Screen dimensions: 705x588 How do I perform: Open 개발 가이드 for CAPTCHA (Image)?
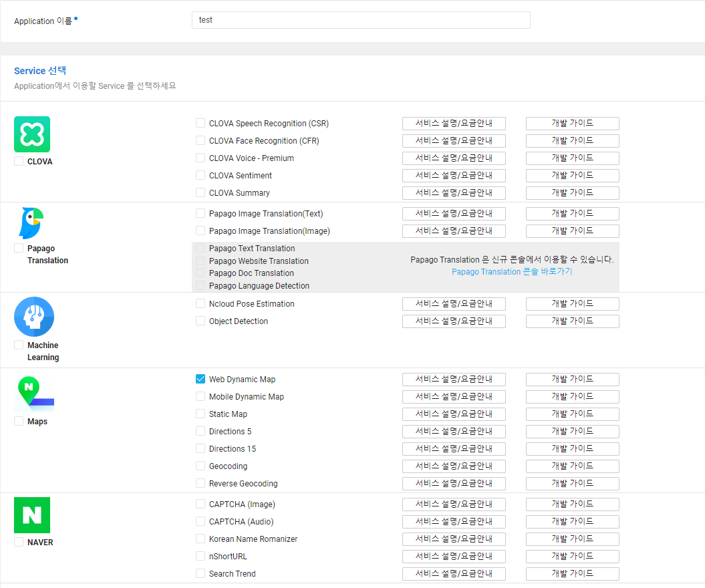pos(573,504)
